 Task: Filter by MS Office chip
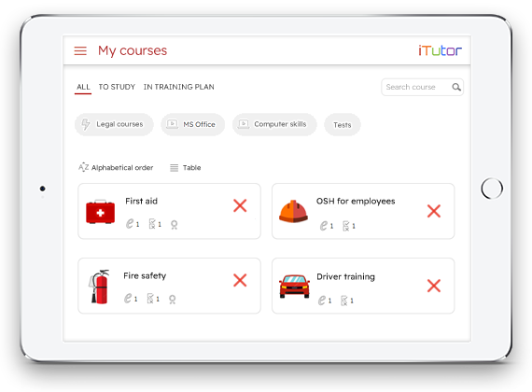pos(192,124)
